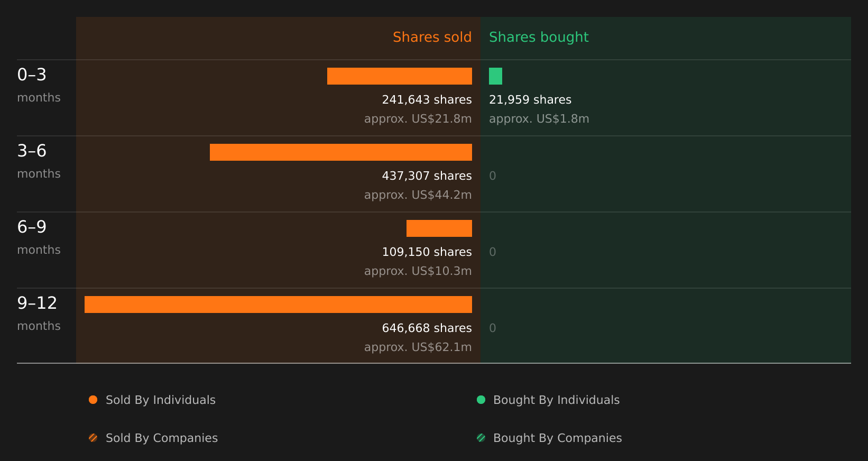Click the Shares bought column header
Screen dimensions: 868x461
click(x=539, y=37)
